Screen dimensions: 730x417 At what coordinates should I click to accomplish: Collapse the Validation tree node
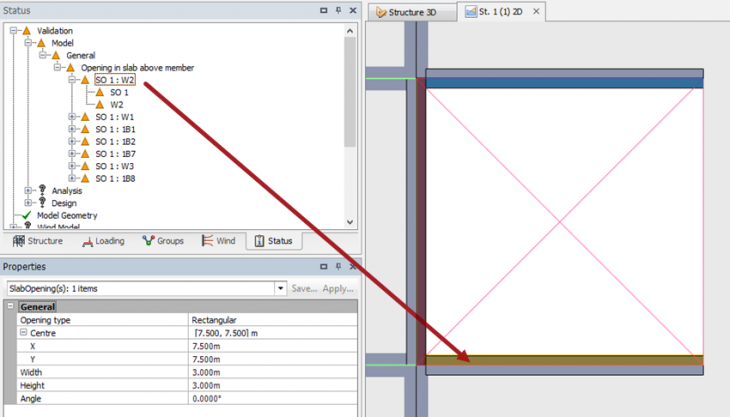(14, 31)
